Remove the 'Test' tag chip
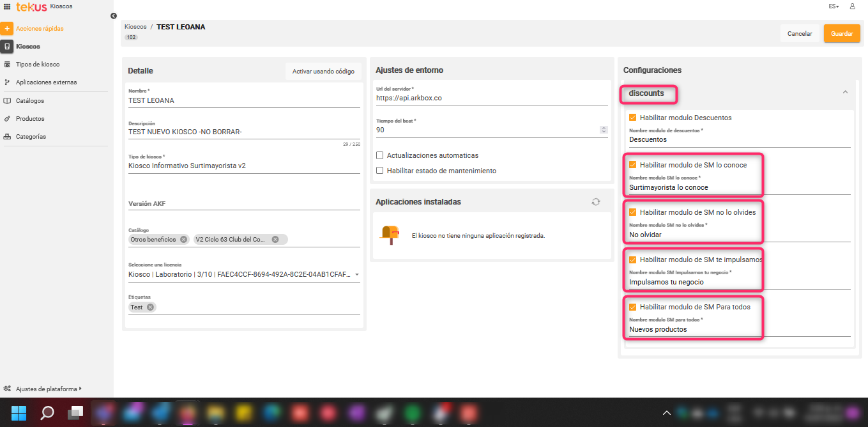Viewport: 868px width, 427px height. pyautogui.click(x=150, y=307)
